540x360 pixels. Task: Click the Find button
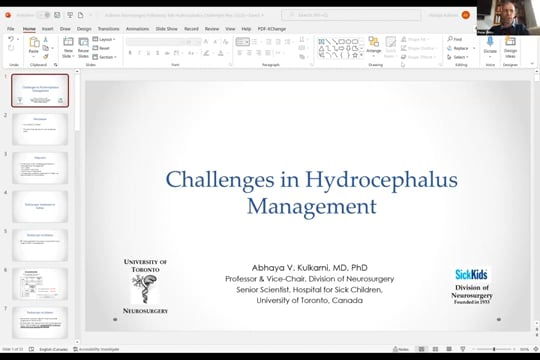[x=455, y=39]
